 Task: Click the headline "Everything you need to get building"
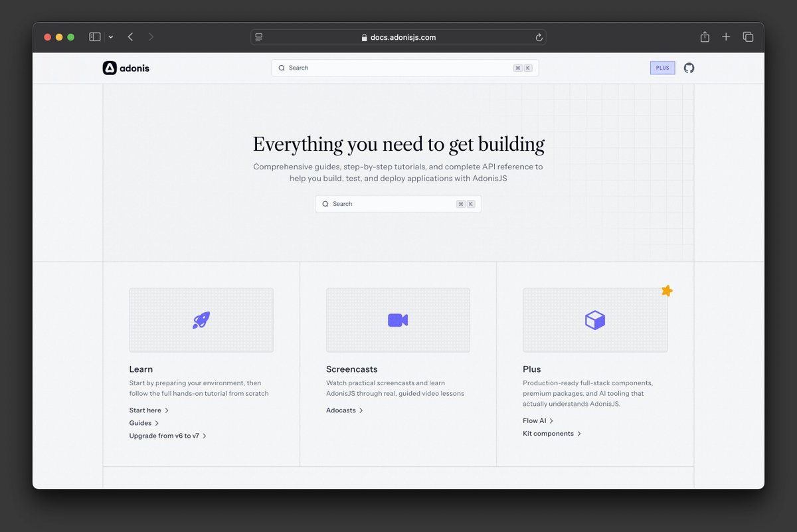(x=398, y=144)
